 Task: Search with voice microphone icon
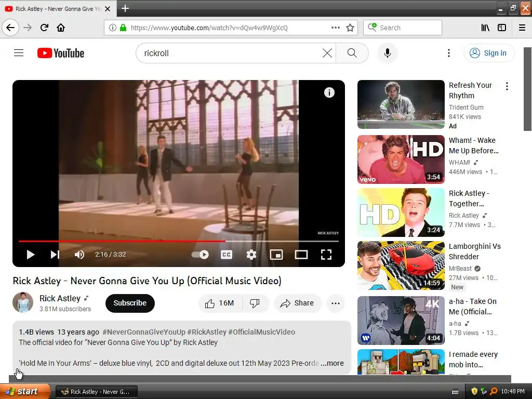(388, 53)
